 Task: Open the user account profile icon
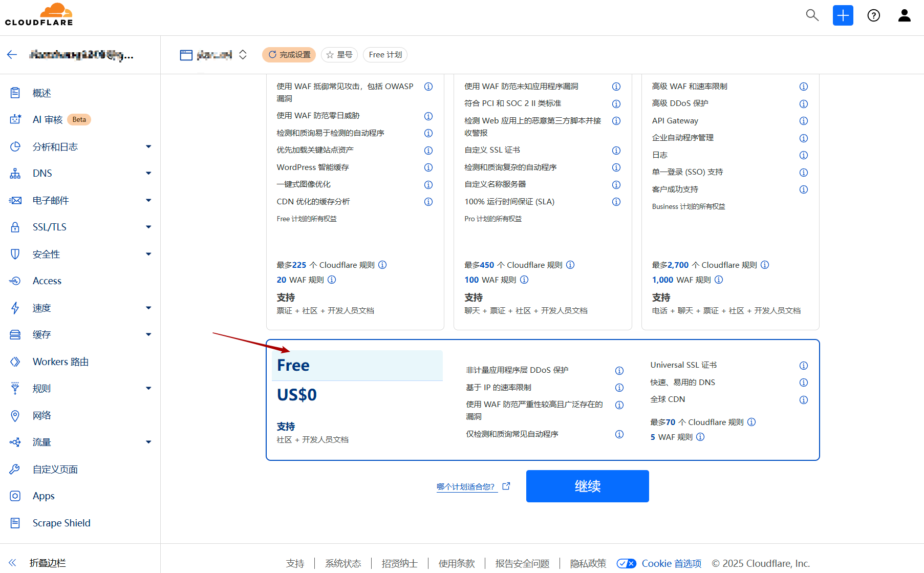click(904, 15)
